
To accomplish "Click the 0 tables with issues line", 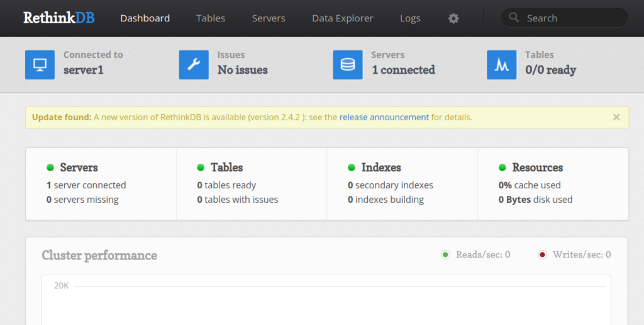I will click(238, 200).
